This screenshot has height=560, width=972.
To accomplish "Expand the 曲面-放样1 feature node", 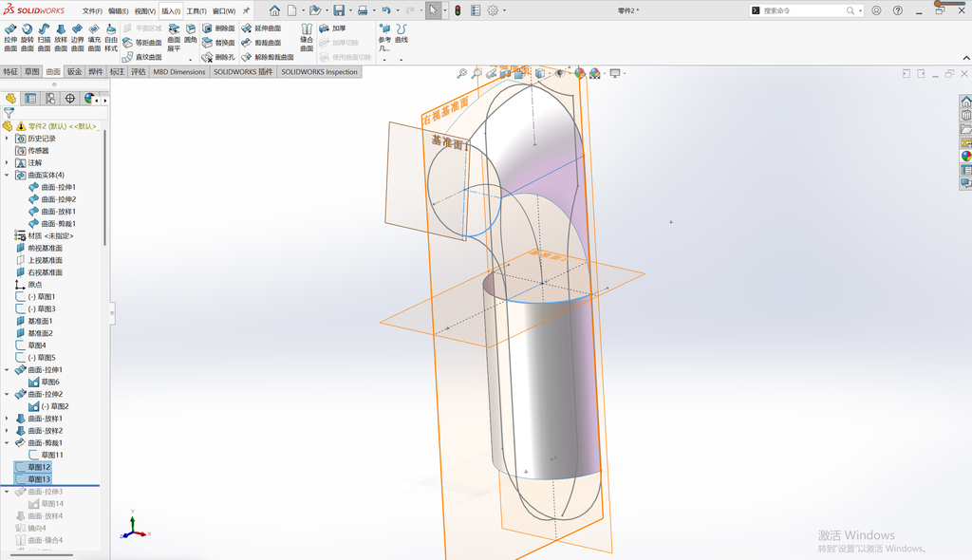I will 7,419.
